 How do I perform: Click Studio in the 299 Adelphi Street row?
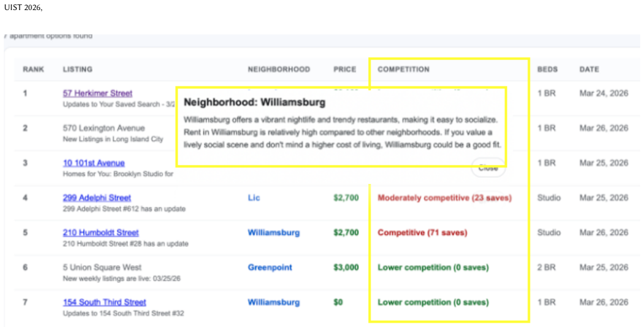tap(549, 198)
